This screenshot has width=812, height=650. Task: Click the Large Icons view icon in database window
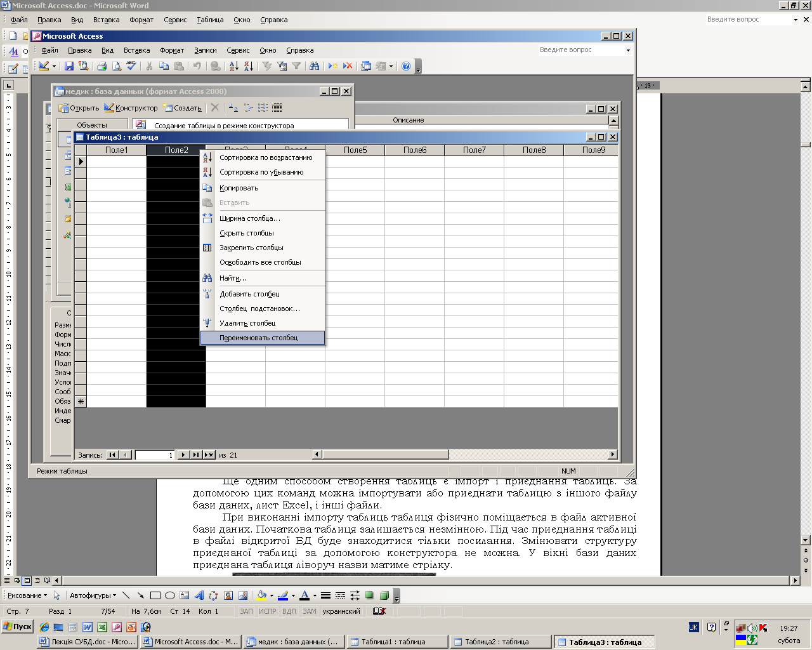[233, 108]
